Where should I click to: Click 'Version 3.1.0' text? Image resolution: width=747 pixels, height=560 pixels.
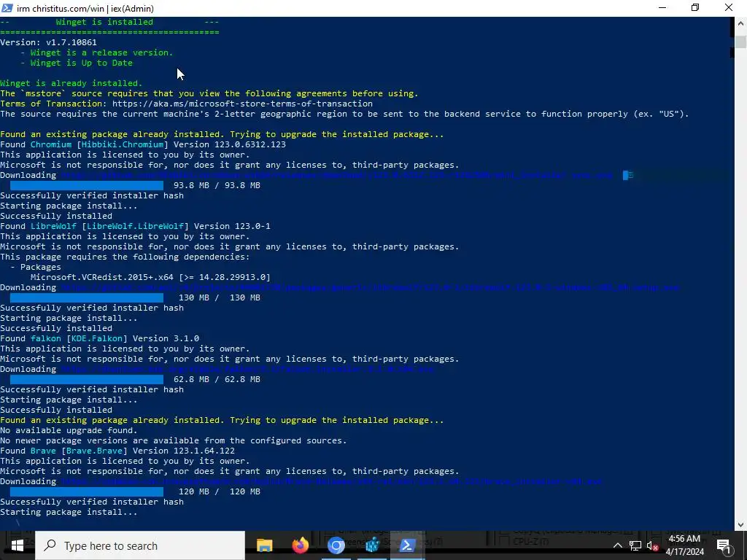pos(166,338)
